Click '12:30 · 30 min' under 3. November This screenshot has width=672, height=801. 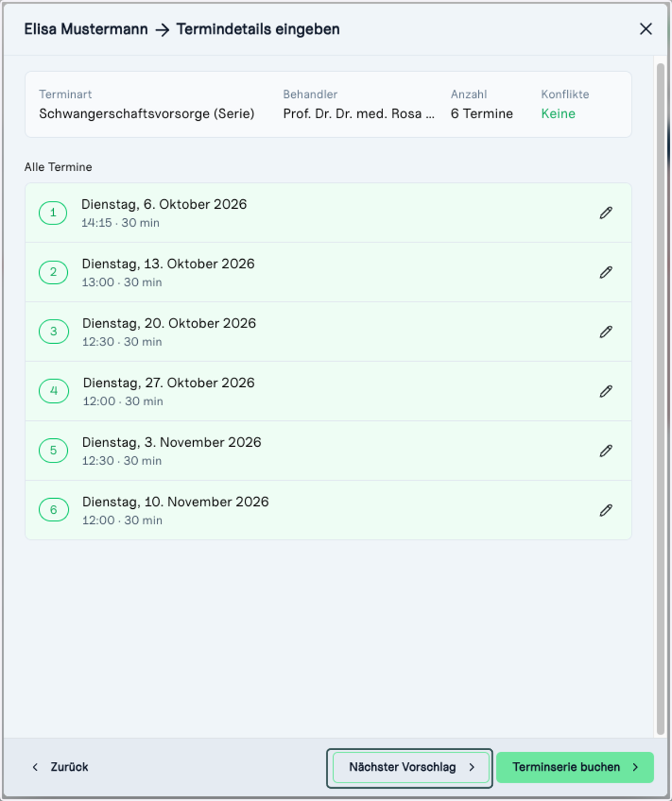[122, 461]
